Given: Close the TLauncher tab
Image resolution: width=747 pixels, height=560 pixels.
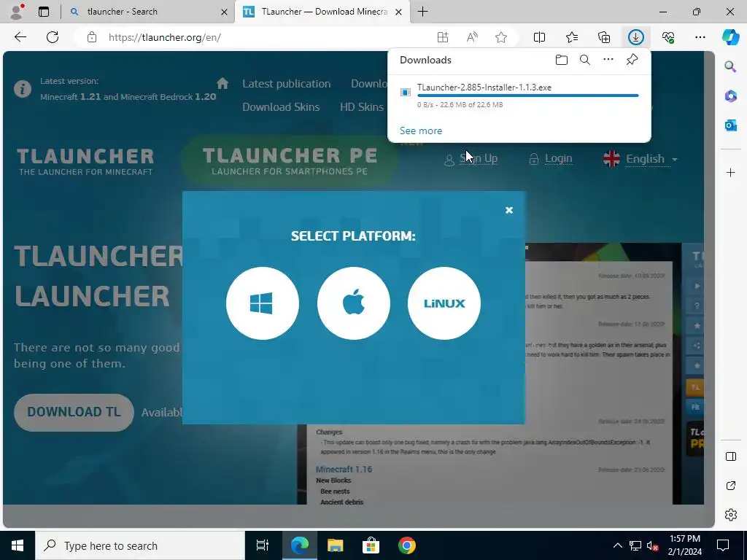Looking at the screenshot, I should click(x=399, y=12).
